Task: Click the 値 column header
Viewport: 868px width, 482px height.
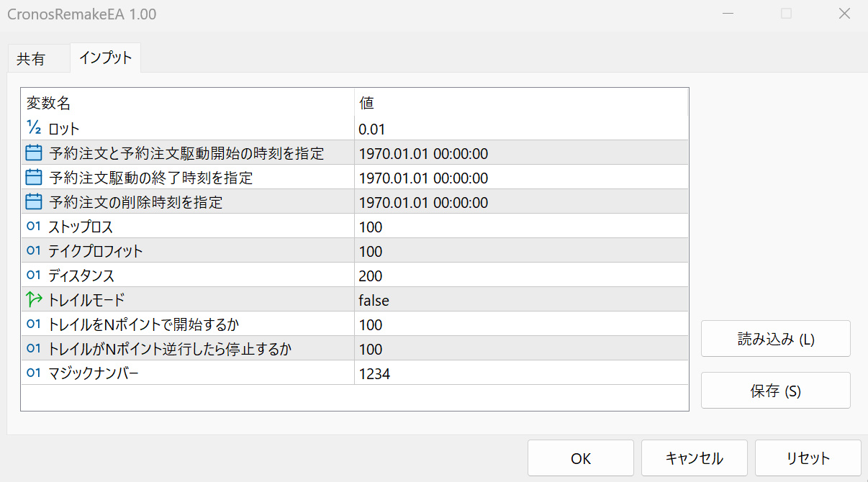Action: (x=366, y=104)
